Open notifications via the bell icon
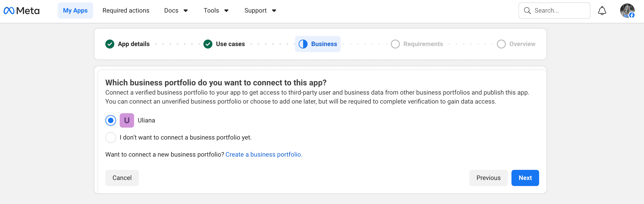 point(602,11)
